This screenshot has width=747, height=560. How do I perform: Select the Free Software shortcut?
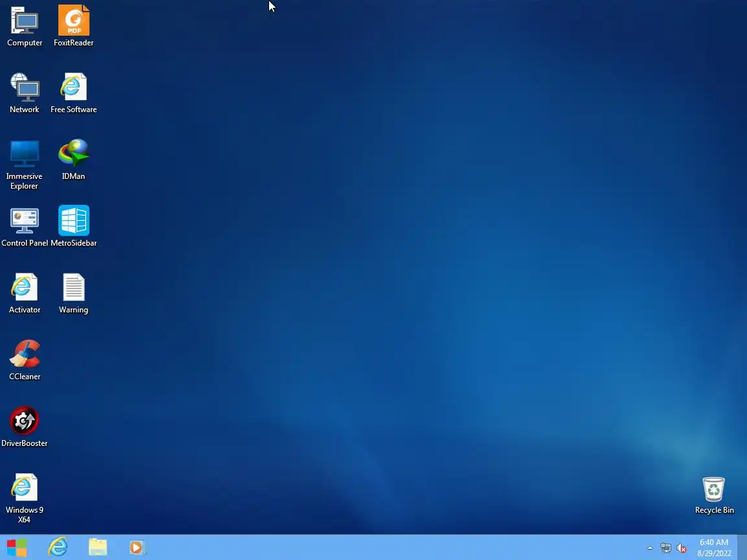click(x=73, y=93)
